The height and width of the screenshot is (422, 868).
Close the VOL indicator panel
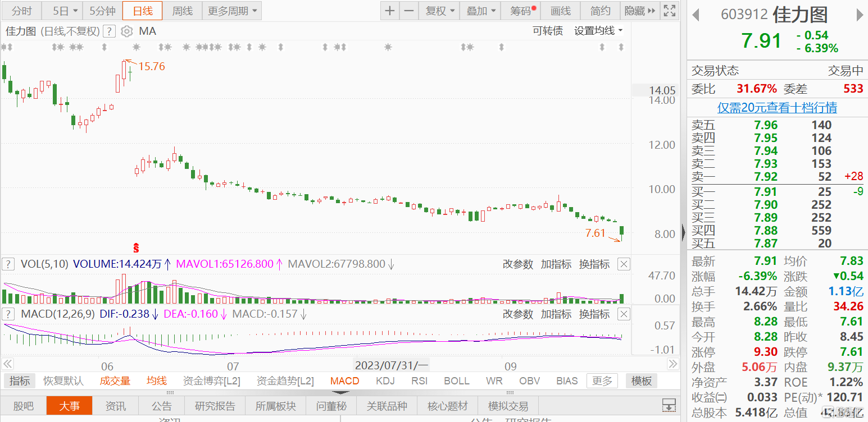click(624, 264)
